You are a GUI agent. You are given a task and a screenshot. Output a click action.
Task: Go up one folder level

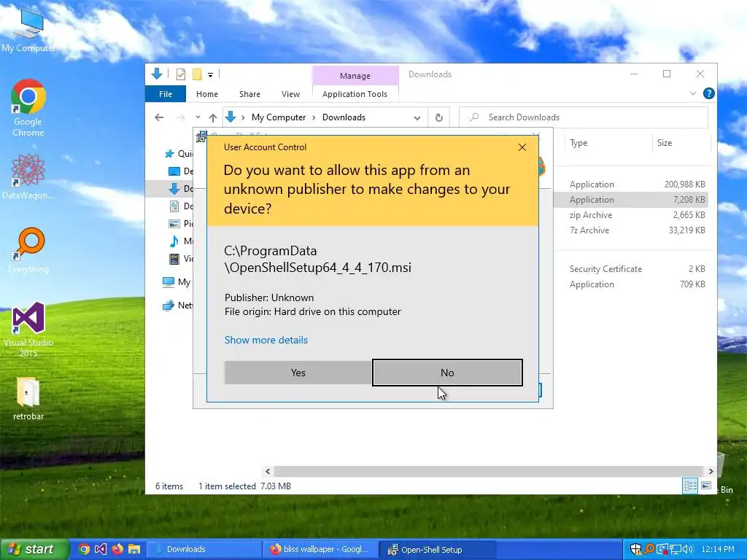pyautogui.click(x=213, y=117)
